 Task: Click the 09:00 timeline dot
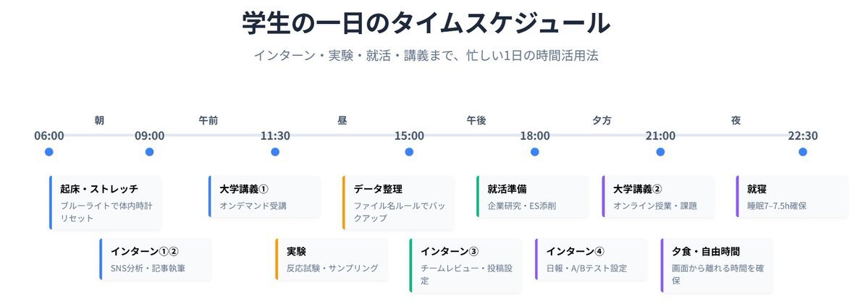point(149,152)
